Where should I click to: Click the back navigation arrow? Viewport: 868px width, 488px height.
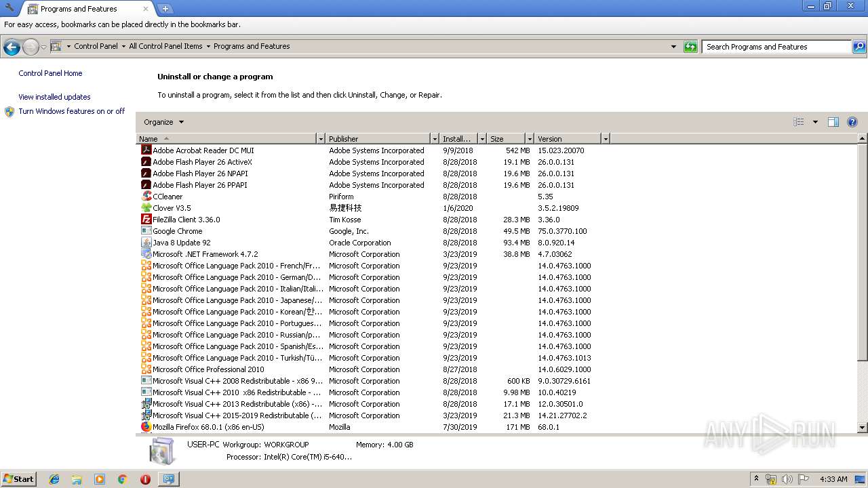coord(12,47)
